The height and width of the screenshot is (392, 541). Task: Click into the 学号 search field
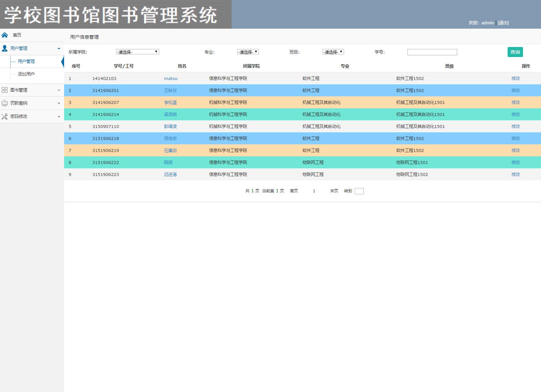(x=432, y=52)
